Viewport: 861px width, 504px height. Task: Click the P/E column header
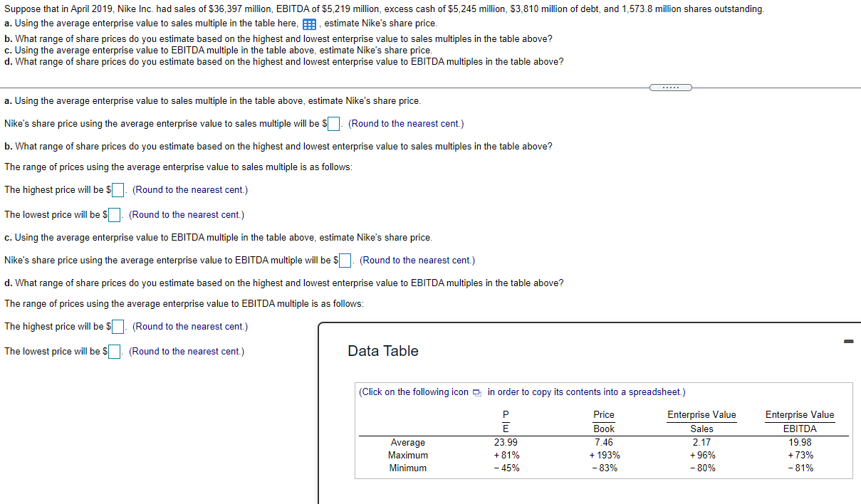pos(506,421)
